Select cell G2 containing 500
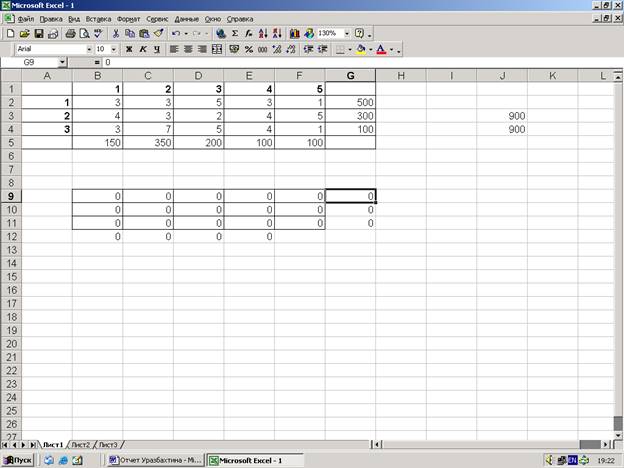The width and height of the screenshot is (624, 468). click(350, 102)
